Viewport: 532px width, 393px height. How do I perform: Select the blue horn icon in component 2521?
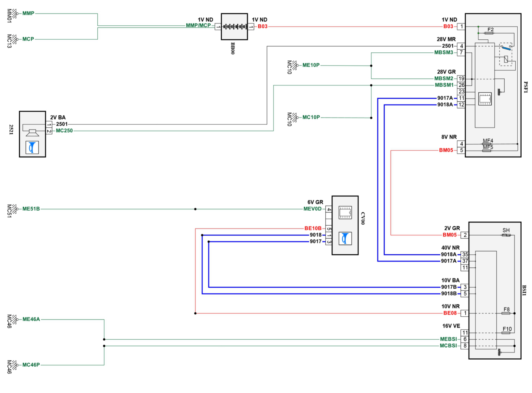coord(32,147)
